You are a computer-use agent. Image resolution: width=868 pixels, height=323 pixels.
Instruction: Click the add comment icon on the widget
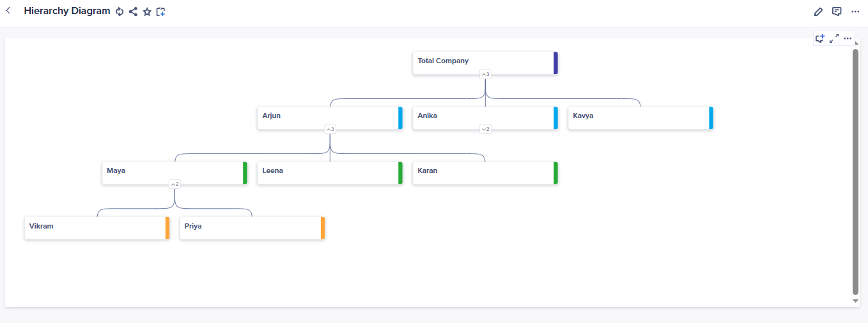(820, 38)
